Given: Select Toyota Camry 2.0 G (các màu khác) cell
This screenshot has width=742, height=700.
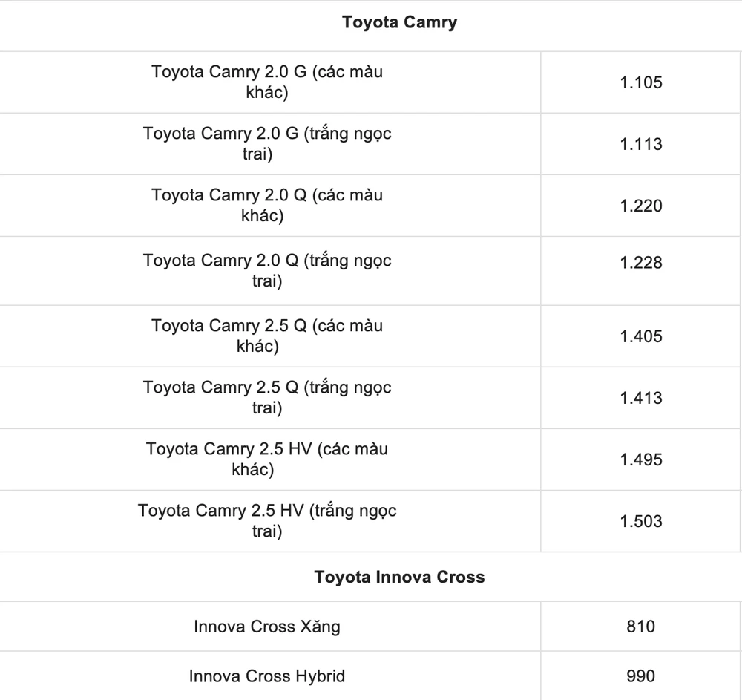Looking at the screenshot, I should pos(267,82).
